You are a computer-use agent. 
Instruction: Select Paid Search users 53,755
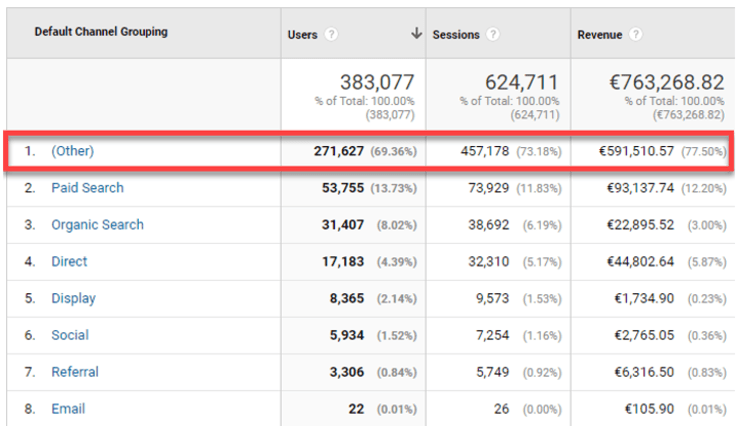(343, 188)
